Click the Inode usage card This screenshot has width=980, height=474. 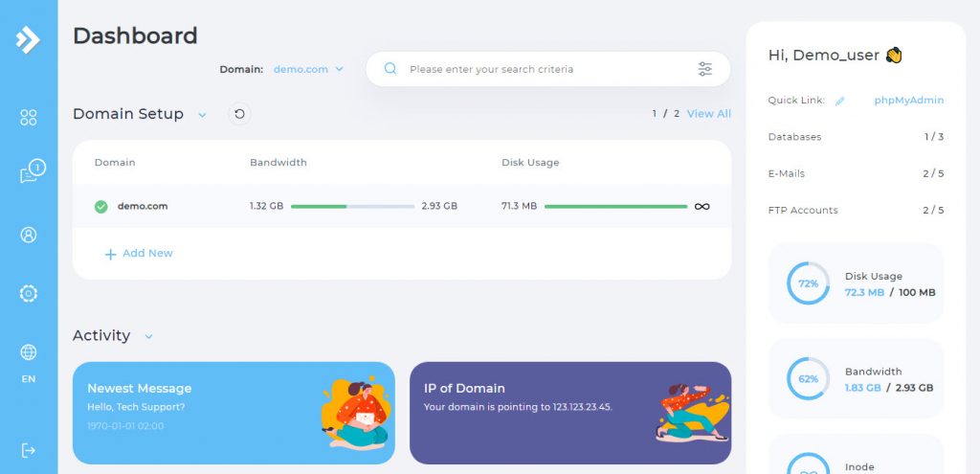(856, 455)
